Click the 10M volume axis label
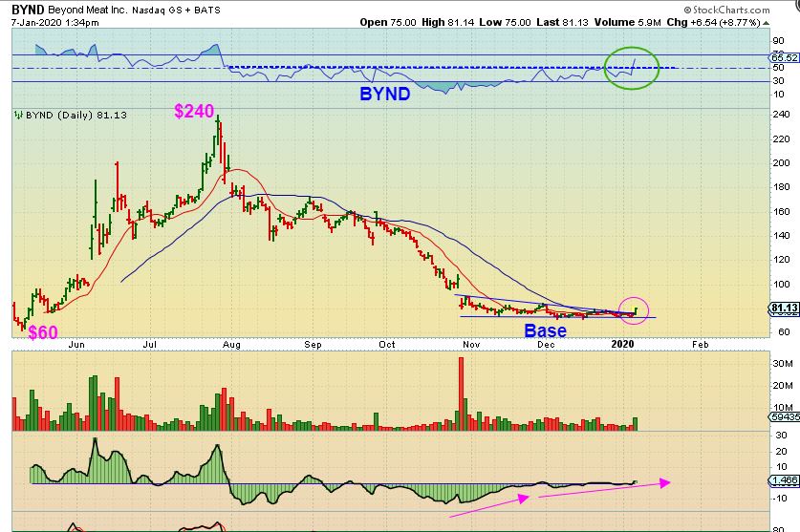The width and height of the screenshot is (800, 532). coord(783,407)
